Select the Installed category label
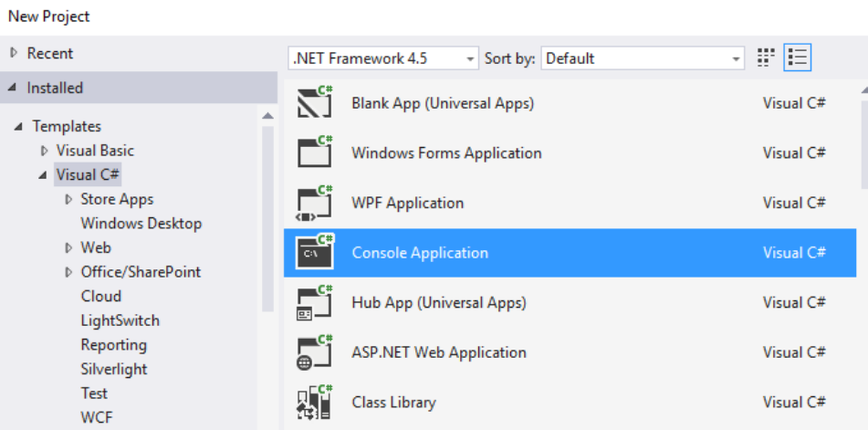This screenshot has width=868, height=430. click(x=55, y=88)
